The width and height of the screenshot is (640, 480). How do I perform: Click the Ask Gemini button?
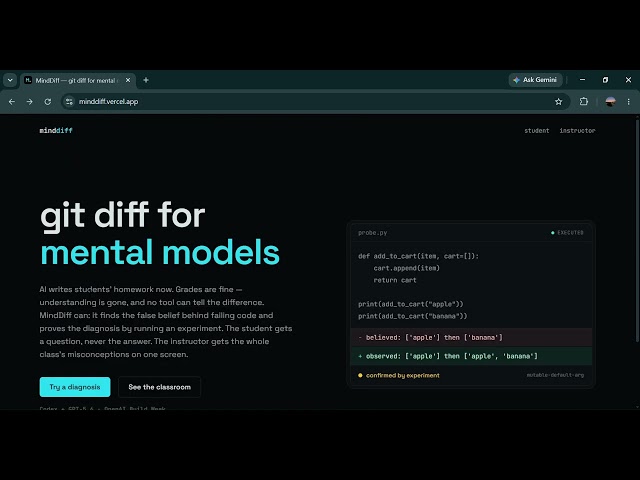(x=536, y=80)
